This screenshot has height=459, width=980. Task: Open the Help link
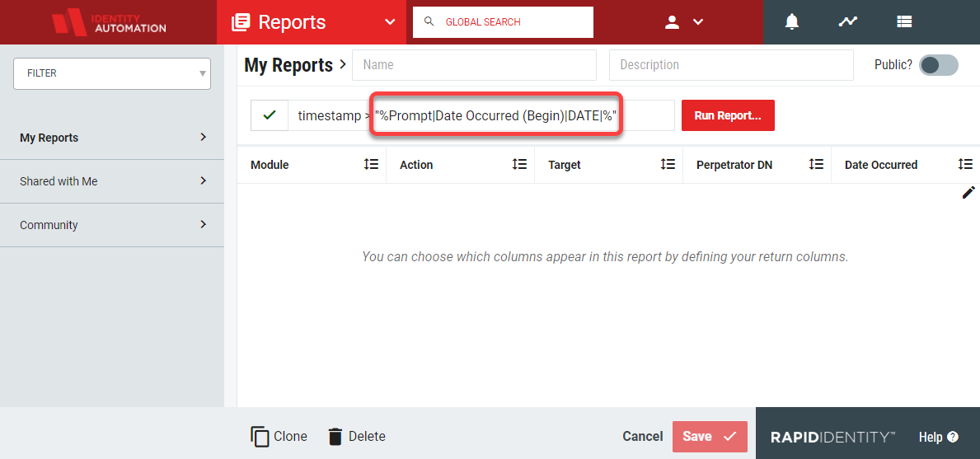(938, 437)
